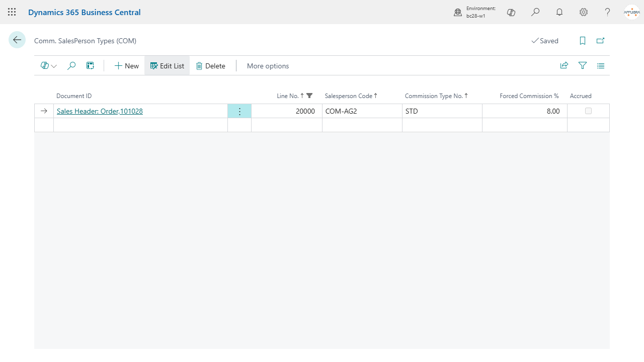Open the top bar search magnifier
The width and height of the screenshot is (644, 362).
click(x=535, y=12)
